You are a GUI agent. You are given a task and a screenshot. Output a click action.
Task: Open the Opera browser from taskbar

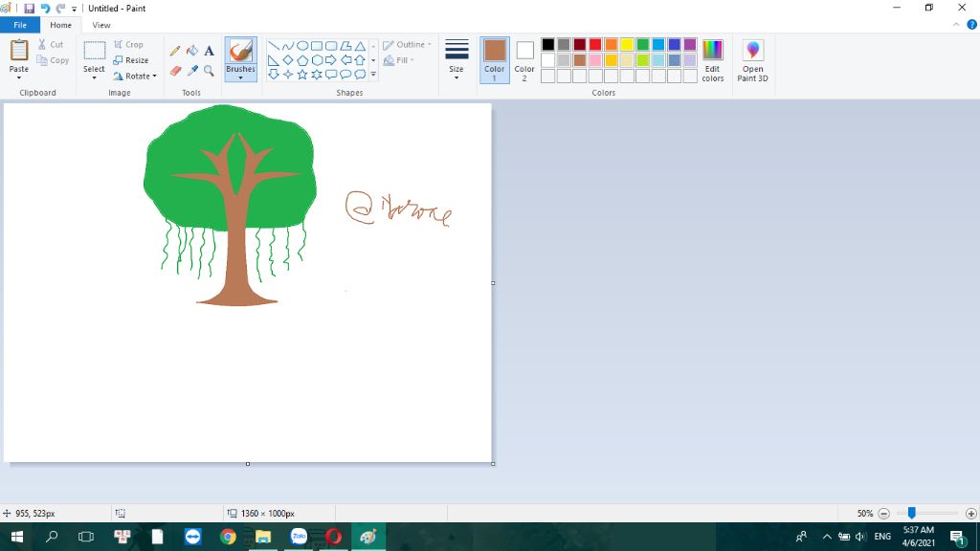coord(334,537)
